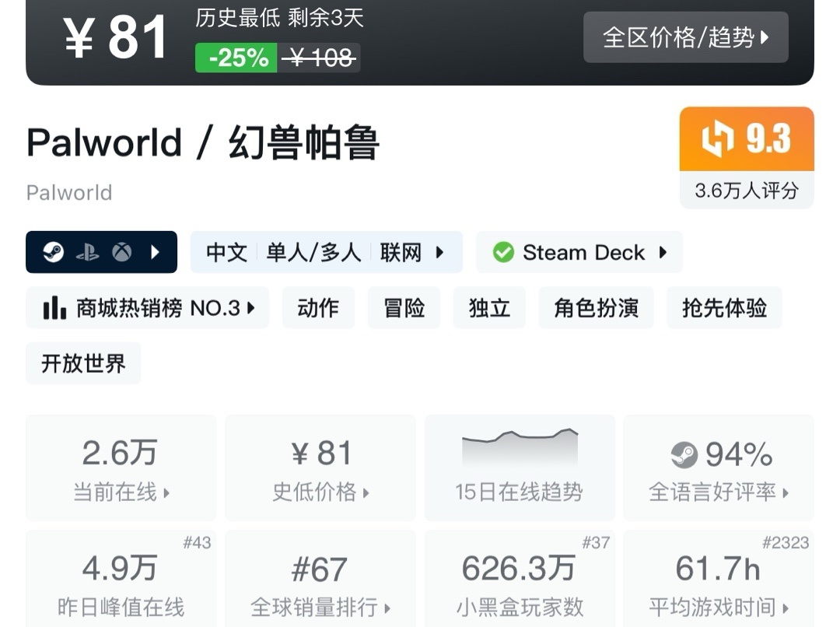Image resolution: width=840 pixels, height=627 pixels.
Task: Open the 小黑盒玩家数 626.3万 stat card
Action: click(x=520, y=579)
